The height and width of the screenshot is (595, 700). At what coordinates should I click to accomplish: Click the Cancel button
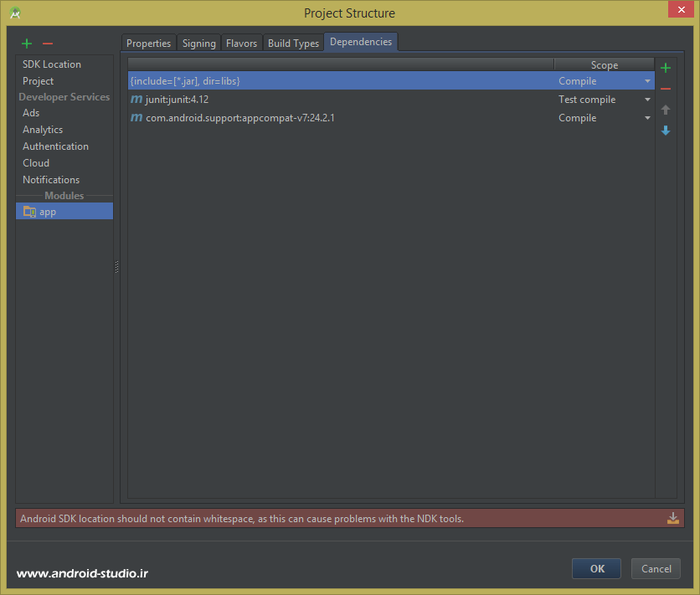tap(656, 568)
